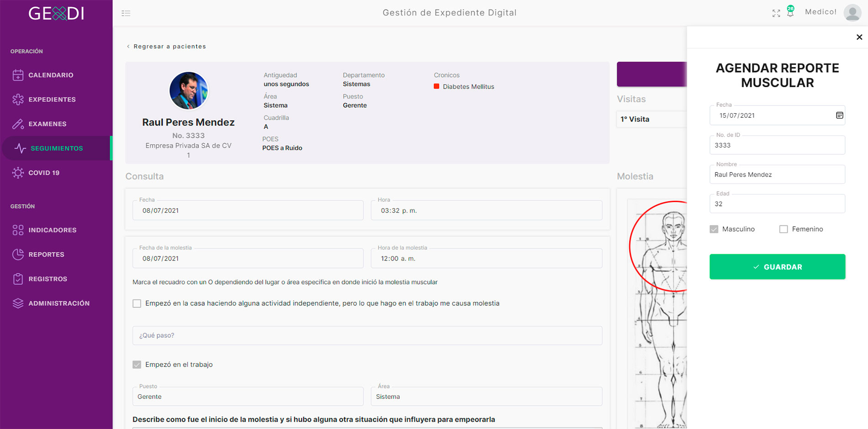Click red Diabetes Mellitus indicator square
868x429 pixels.
[436, 86]
